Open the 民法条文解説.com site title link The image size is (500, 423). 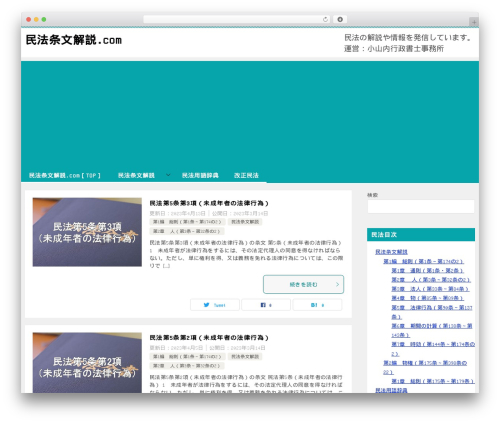click(74, 40)
